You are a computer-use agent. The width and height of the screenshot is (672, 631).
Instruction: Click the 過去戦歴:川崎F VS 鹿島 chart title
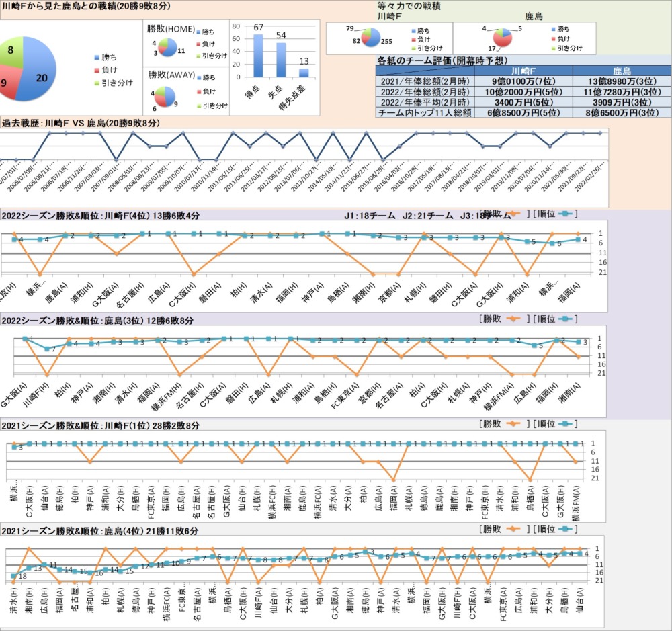click(81, 123)
